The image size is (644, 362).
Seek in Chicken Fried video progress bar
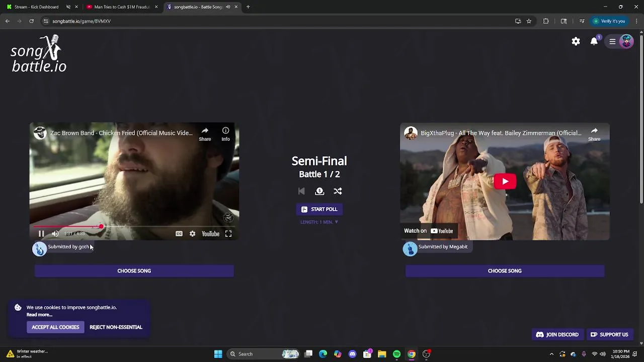(x=134, y=227)
